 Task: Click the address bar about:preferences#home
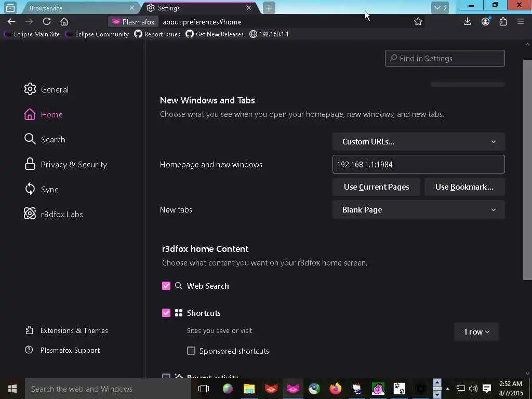202,22
